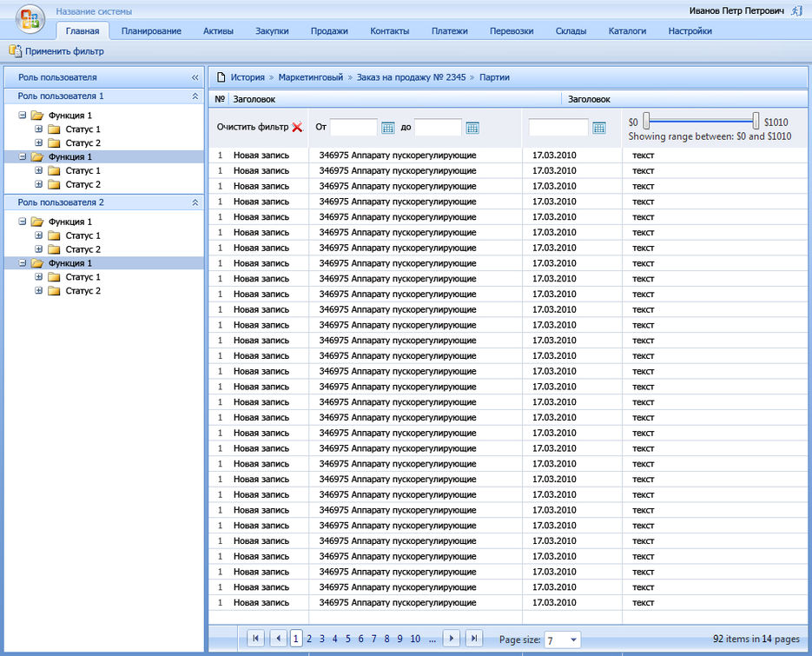Collapse highlighted Функция 1 under Роль пользователя 1
The height and width of the screenshot is (656, 812).
point(23,156)
